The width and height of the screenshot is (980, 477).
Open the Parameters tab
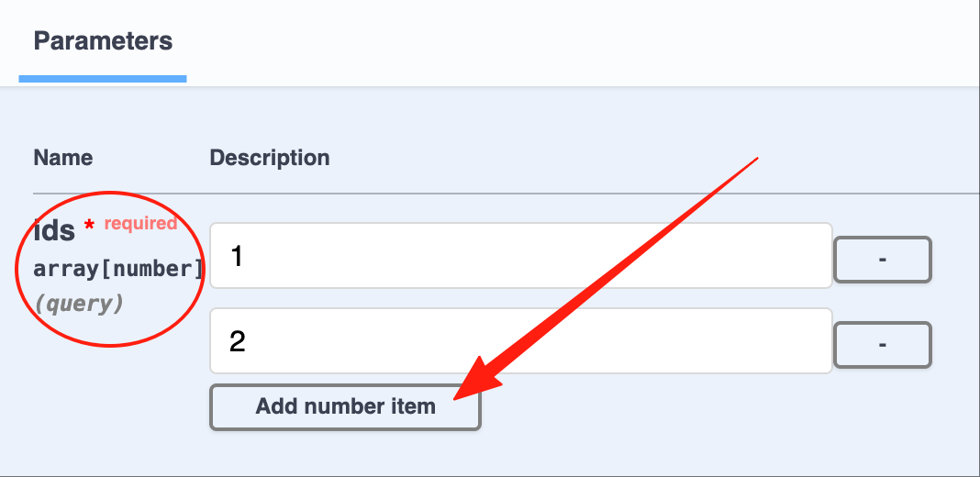[x=103, y=41]
